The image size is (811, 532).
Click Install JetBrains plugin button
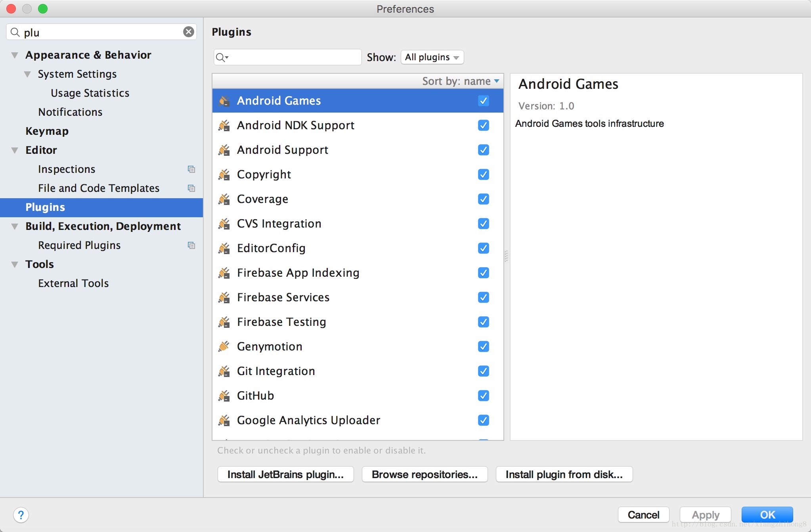point(285,475)
